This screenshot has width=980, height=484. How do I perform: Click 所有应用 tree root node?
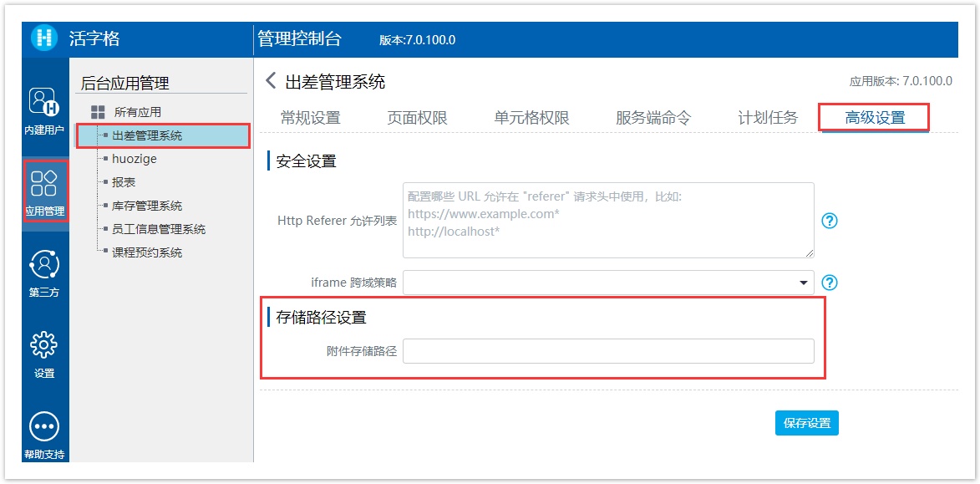pyautogui.click(x=137, y=112)
